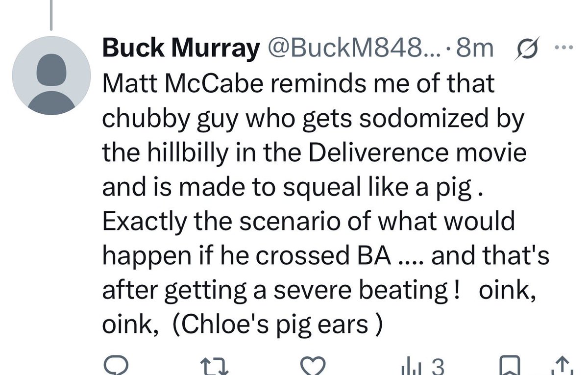Image resolution: width=588 pixels, height=375 pixels.
Task: Open the 8m timestamp permalink
Action: pyautogui.click(x=474, y=48)
